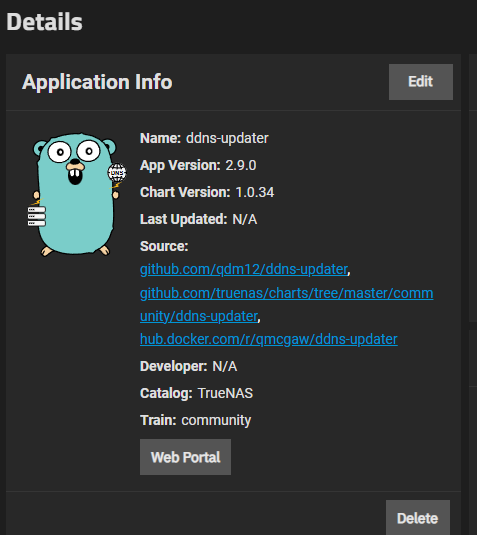477x535 pixels.
Task: Click the ddns-updater gopher app logo
Action: pos(77,194)
